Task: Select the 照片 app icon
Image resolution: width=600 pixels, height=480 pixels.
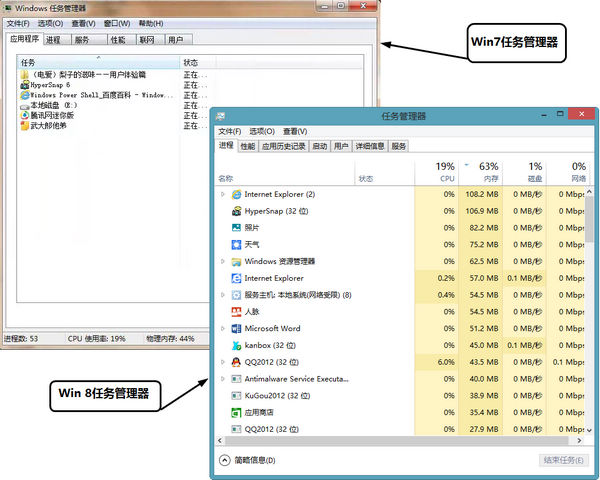Action: click(x=236, y=228)
